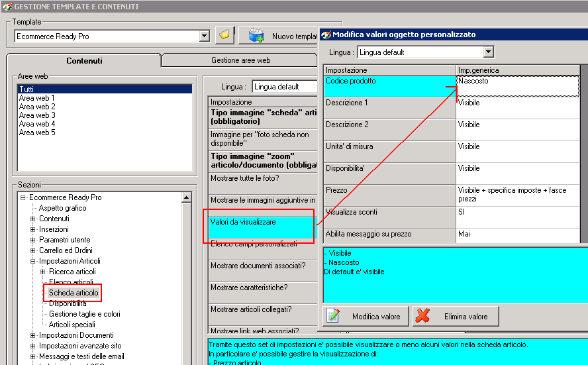The image size is (588, 365).
Task: Select the Codice prodotto row in the dialog
Action: point(389,86)
